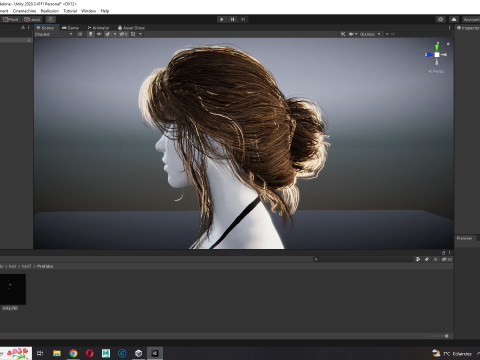Click the favorite star icon in Project panel

point(435,259)
